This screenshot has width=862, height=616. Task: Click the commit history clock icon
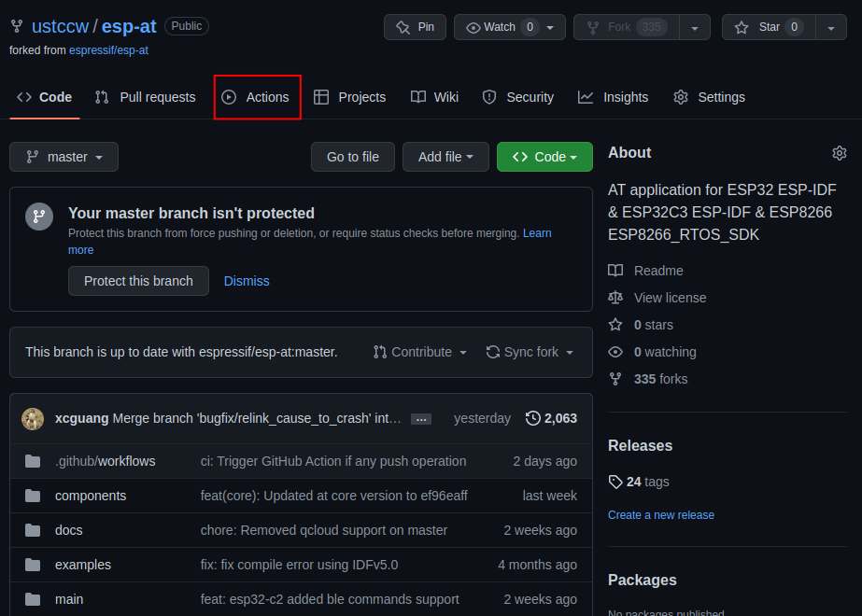pos(532,418)
